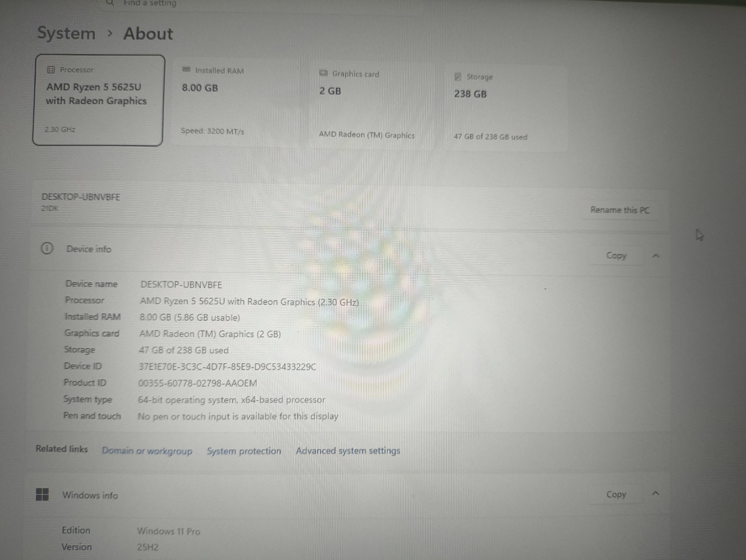Viewport: 746px width, 560px height.
Task: Copy the Device info details
Action: coord(616,256)
